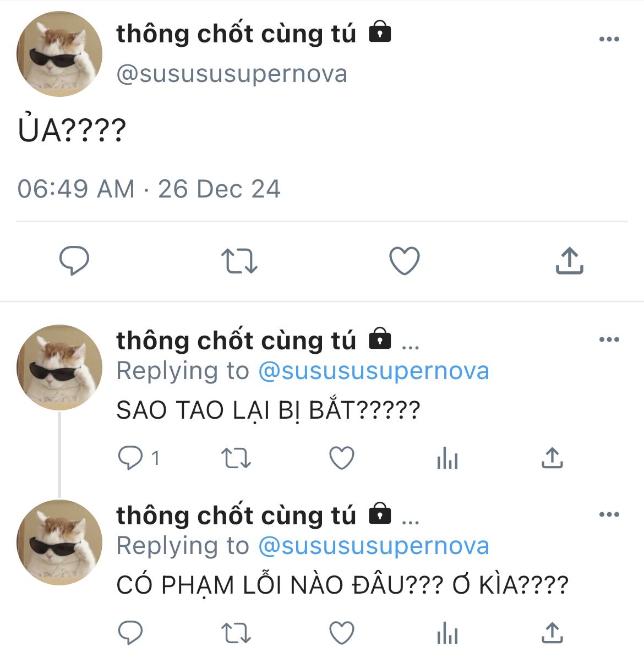Retweet the main ỦA???? tweet

click(x=239, y=261)
